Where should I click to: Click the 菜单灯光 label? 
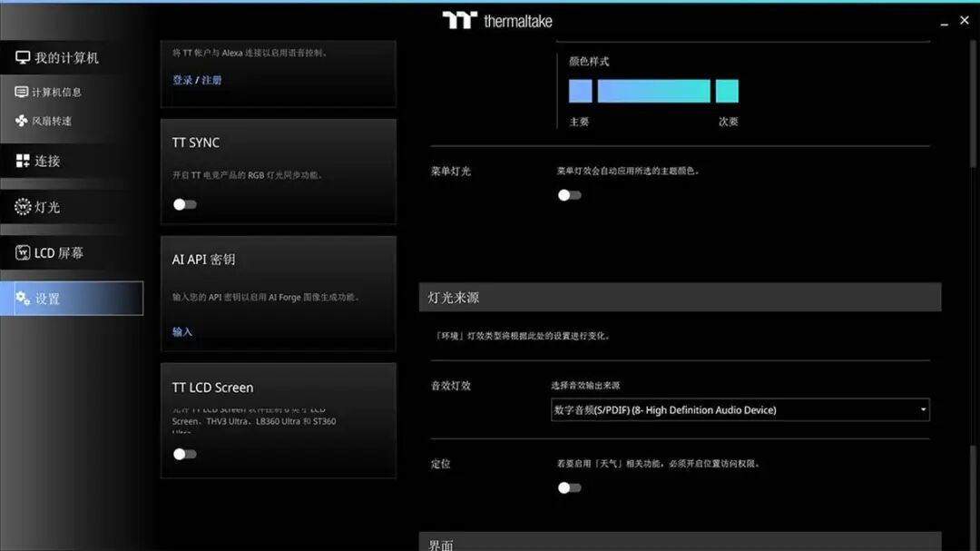pos(451,171)
